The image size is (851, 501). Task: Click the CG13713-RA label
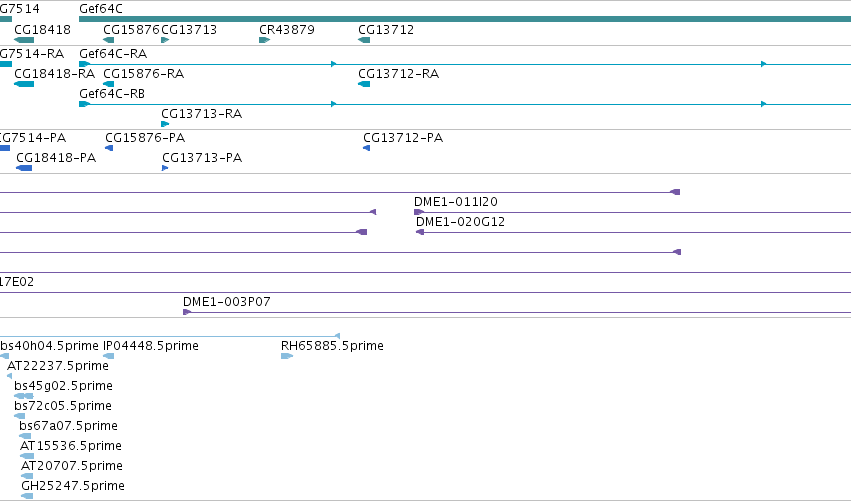tap(201, 113)
